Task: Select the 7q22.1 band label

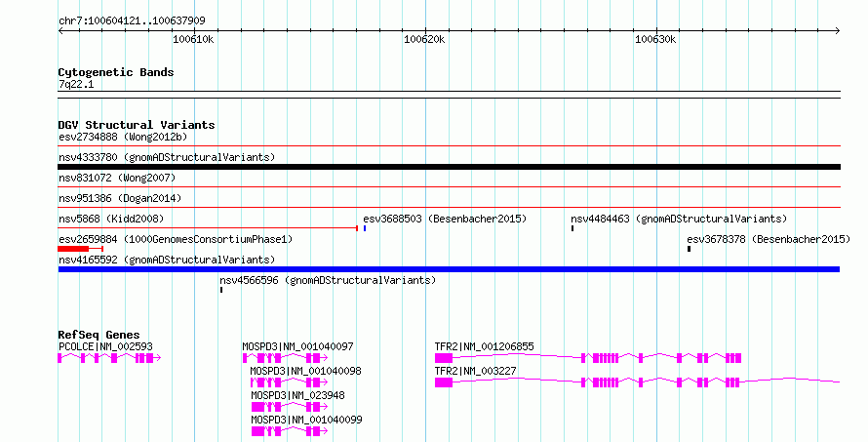Action: 76,84
